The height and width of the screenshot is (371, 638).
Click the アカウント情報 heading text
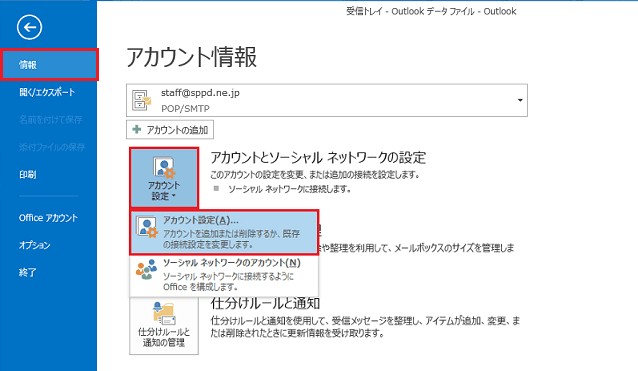(x=192, y=57)
